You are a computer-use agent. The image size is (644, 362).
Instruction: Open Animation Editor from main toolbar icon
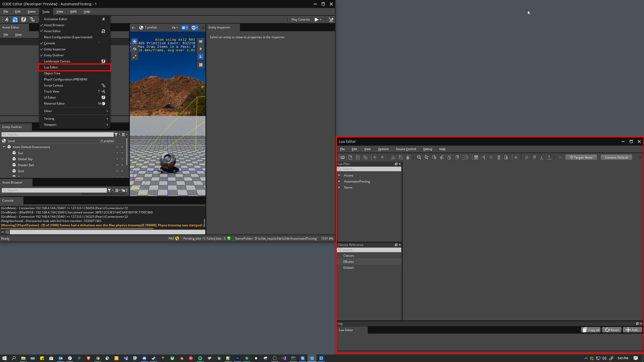7,19
